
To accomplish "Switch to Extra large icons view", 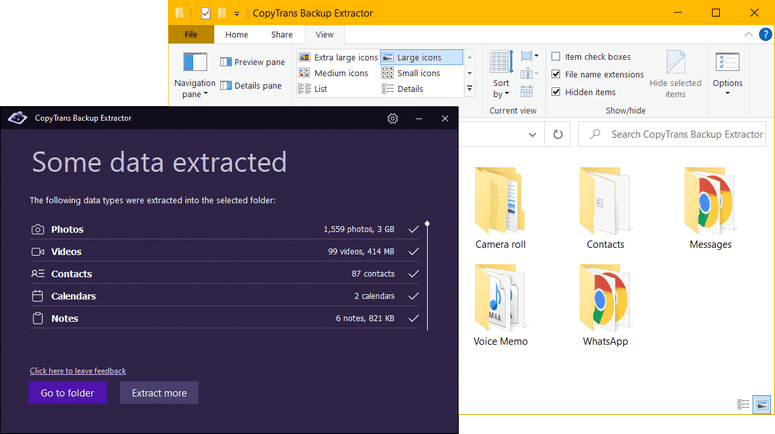I will pyautogui.click(x=339, y=57).
